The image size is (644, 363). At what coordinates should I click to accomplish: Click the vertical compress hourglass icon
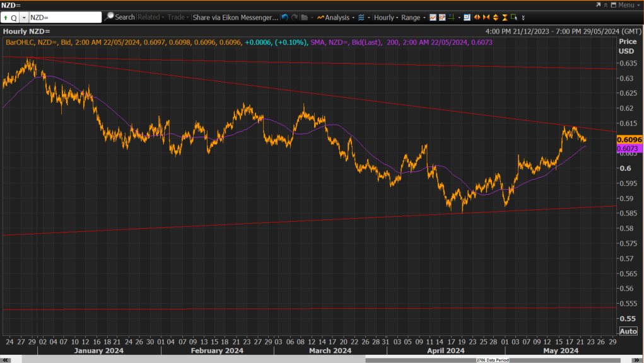pyautogui.click(x=505, y=17)
